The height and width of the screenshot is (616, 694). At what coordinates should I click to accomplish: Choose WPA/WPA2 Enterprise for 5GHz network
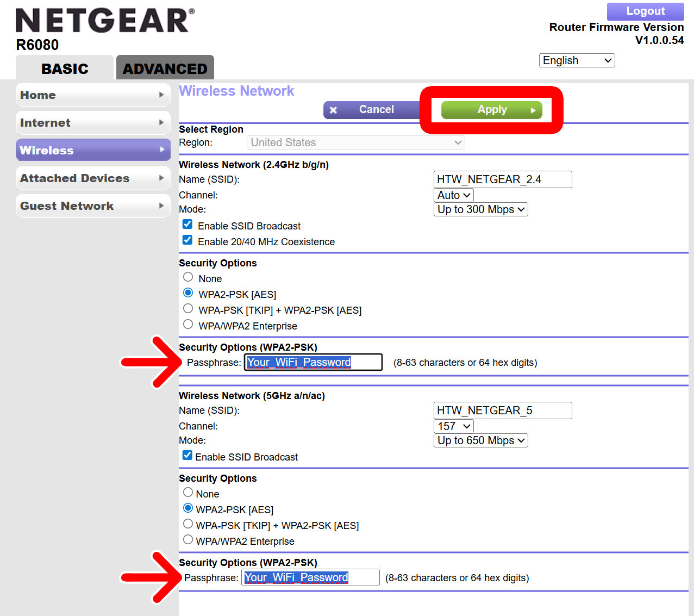pos(188,540)
